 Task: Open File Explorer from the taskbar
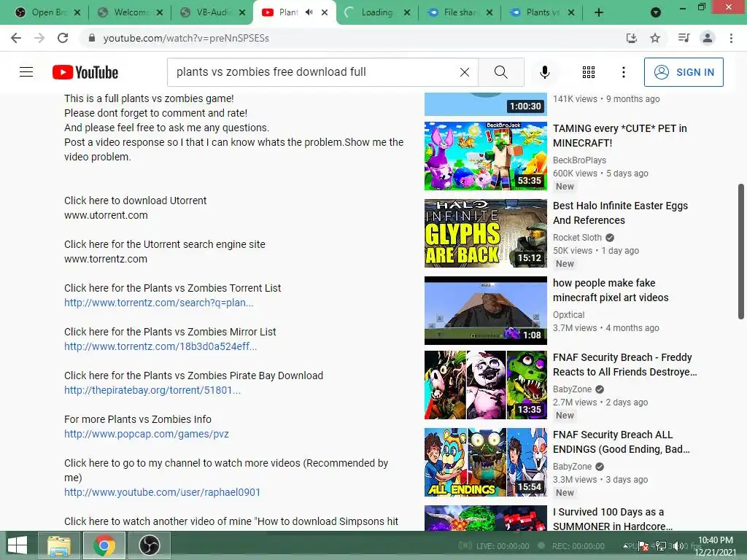click(x=59, y=545)
